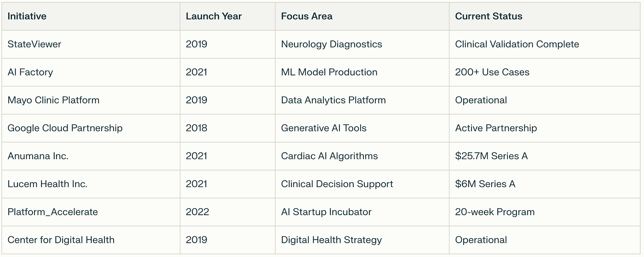The height and width of the screenshot is (257, 644).
Task: Click the Generative AI Tools cell
Action: (362, 128)
